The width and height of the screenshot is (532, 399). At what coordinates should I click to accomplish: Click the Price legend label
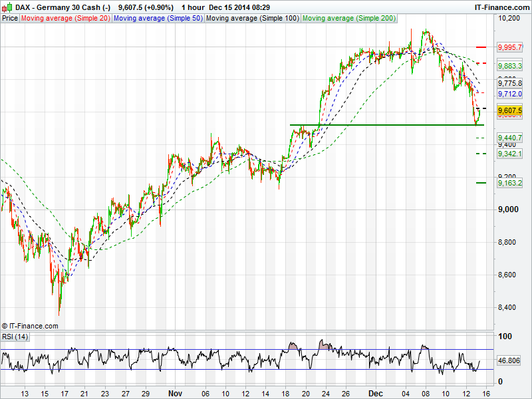(x=10, y=19)
